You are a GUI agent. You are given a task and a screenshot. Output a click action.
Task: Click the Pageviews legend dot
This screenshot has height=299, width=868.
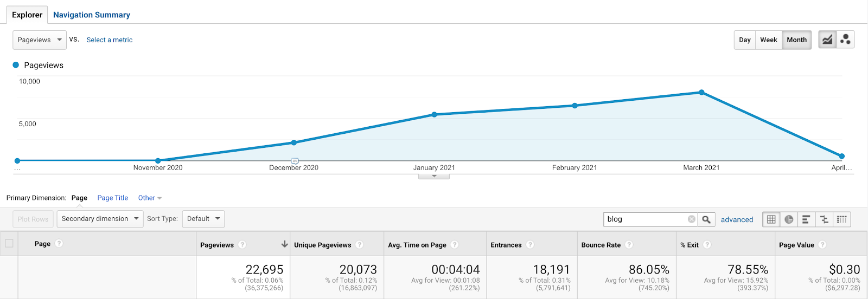(16, 65)
